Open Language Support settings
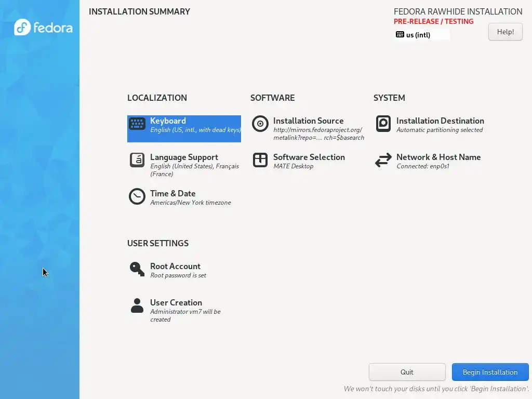 coord(184,165)
